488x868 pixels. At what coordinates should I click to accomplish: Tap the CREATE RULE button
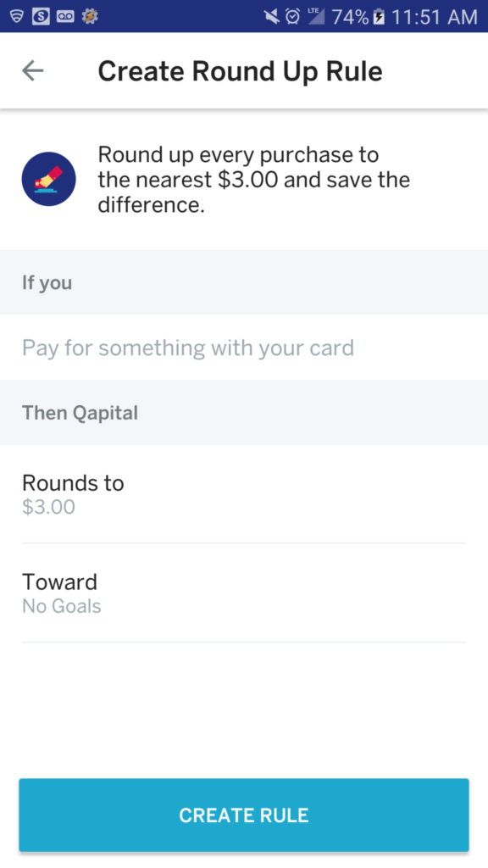pos(244,815)
